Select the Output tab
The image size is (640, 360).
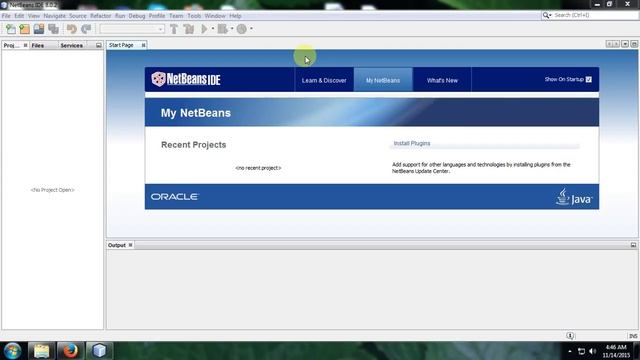coord(117,245)
